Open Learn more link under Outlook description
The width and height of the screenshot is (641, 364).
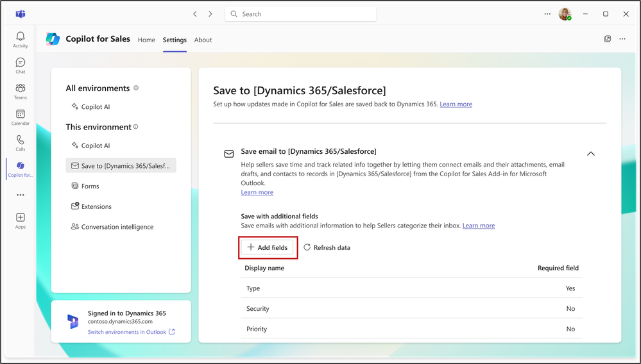[x=257, y=192]
